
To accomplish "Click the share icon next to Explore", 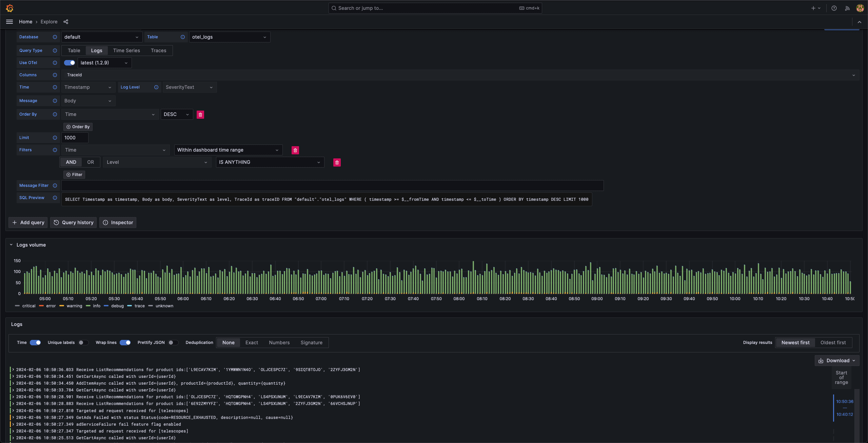I will coord(66,22).
